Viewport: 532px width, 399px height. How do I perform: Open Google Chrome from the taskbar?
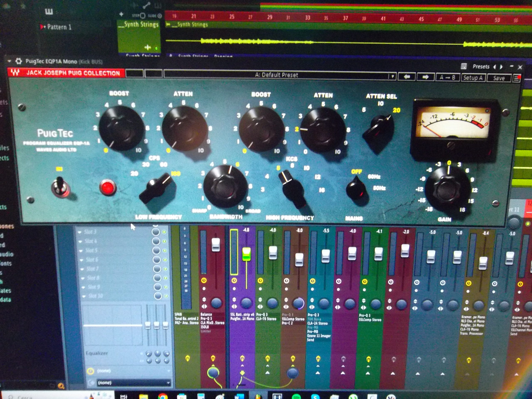163,396
